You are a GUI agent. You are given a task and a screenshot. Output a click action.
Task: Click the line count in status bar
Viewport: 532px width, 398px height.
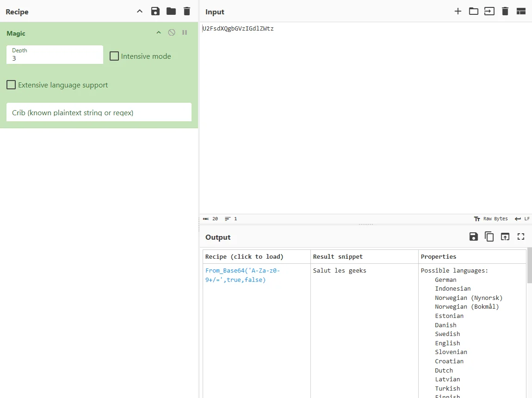coord(231,219)
